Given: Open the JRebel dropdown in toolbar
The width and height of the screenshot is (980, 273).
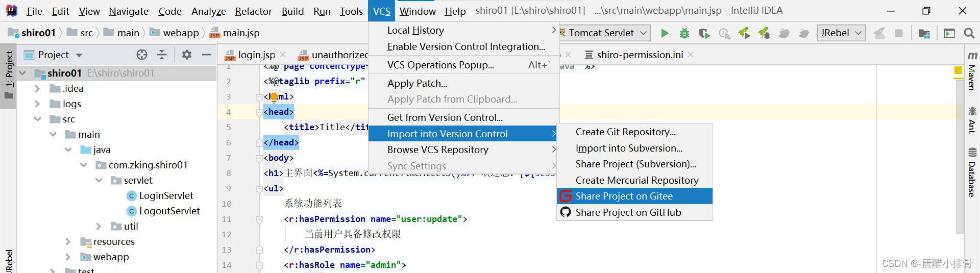Looking at the screenshot, I should pos(841,33).
